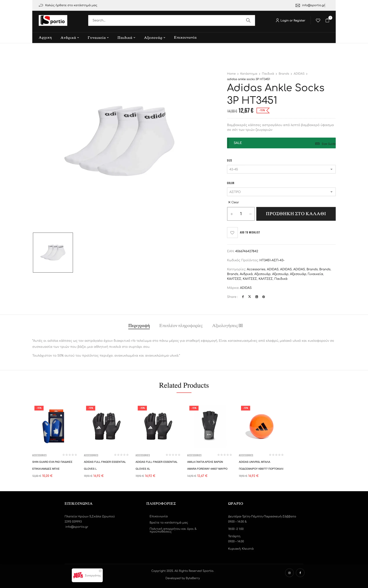Click ΠΡΟΣΘΗΚΗ ΣΤΟ ΚΑΛΑΘΙ button

pyautogui.click(x=296, y=214)
